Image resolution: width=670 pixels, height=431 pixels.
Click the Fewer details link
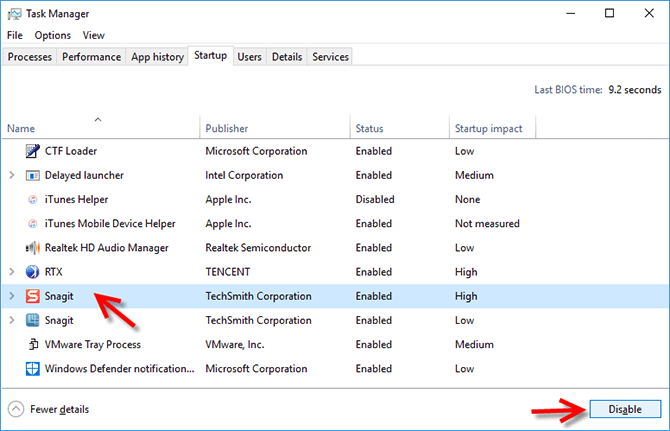click(59, 409)
